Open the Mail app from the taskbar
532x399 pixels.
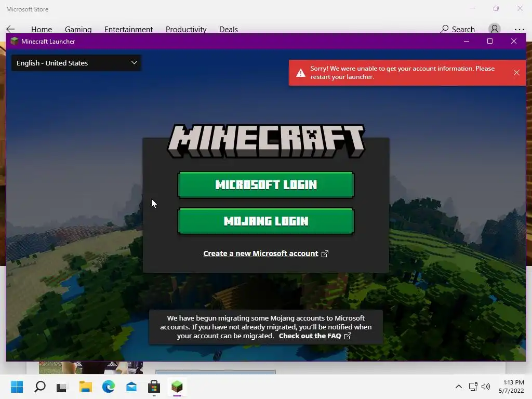[131, 387]
